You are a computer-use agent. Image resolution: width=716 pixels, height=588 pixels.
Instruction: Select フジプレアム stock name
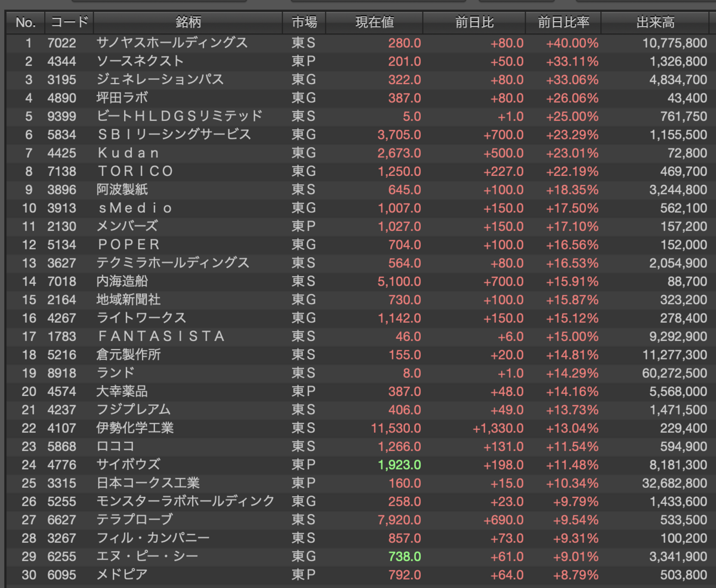(134, 410)
